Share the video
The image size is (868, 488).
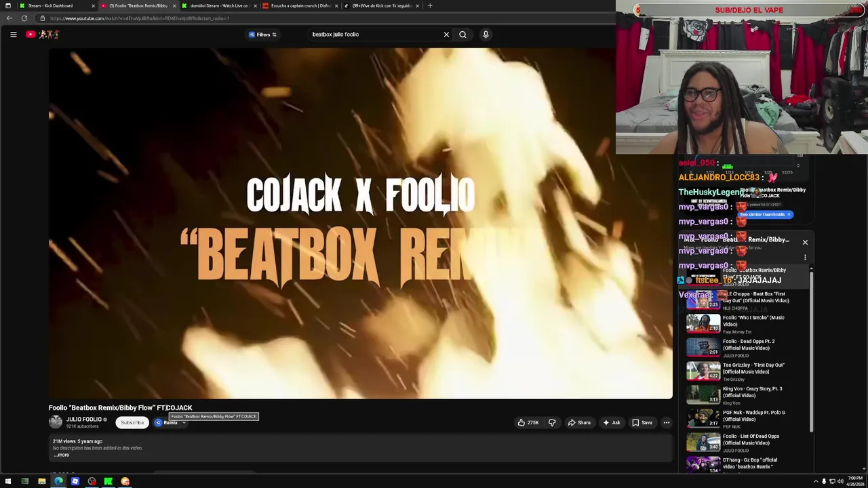click(x=579, y=422)
